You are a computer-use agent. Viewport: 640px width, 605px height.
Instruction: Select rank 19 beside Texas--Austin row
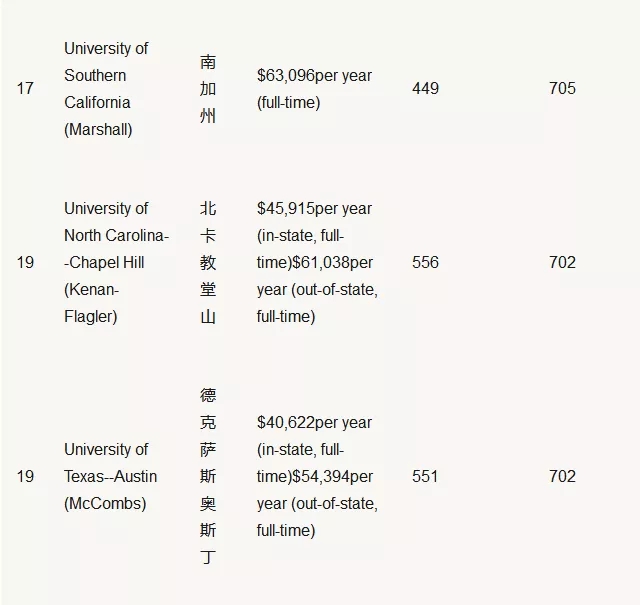click(x=25, y=476)
